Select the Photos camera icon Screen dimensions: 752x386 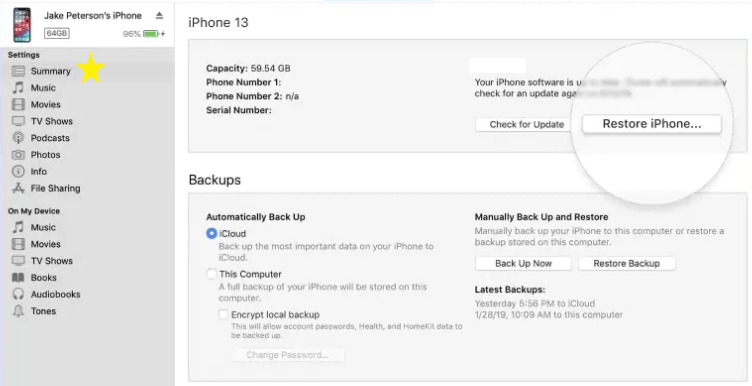point(18,155)
